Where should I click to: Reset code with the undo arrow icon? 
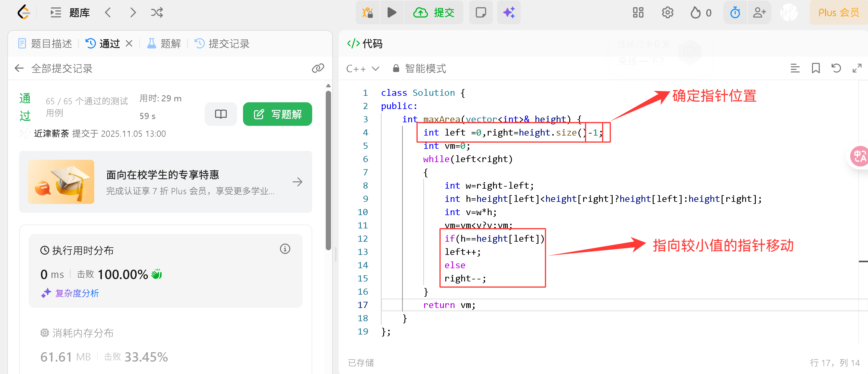pos(836,68)
